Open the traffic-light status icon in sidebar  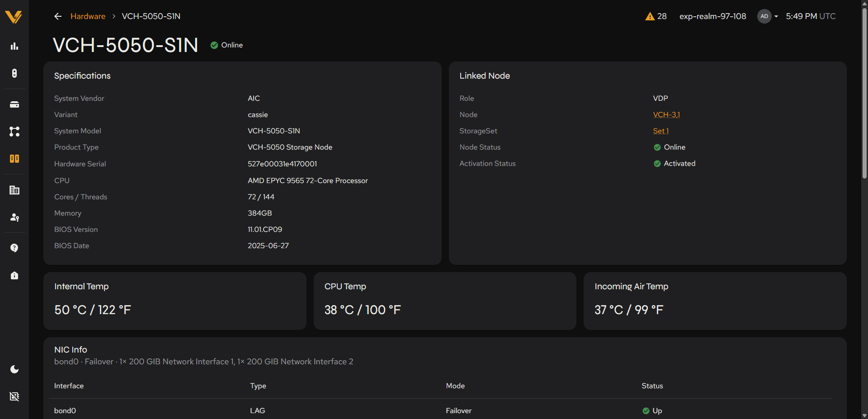(14, 73)
